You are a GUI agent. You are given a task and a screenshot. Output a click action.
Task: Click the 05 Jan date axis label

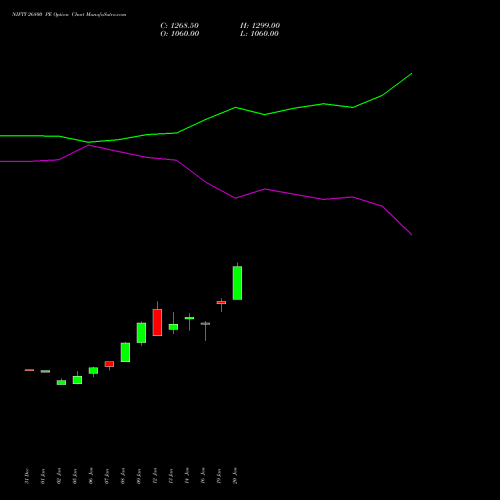(75, 476)
